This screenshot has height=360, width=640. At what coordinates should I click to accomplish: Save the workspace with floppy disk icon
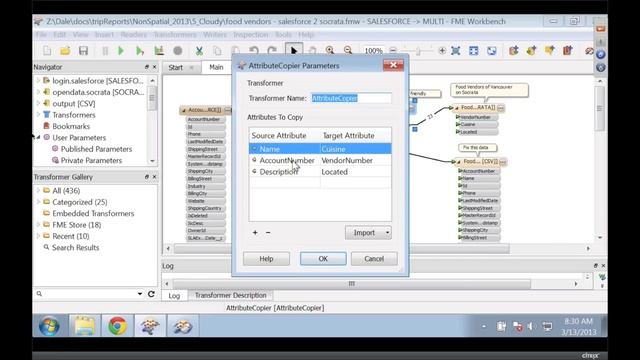pos(83,51)
